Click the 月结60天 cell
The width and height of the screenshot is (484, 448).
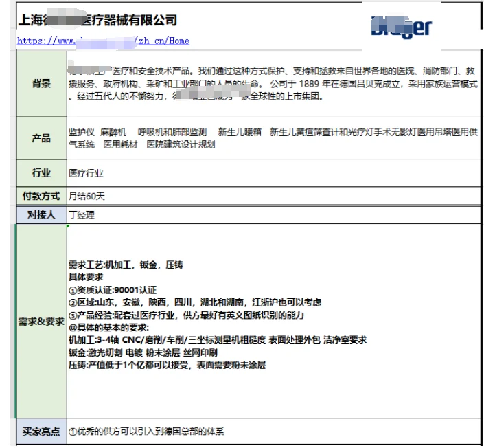point(273,196)
